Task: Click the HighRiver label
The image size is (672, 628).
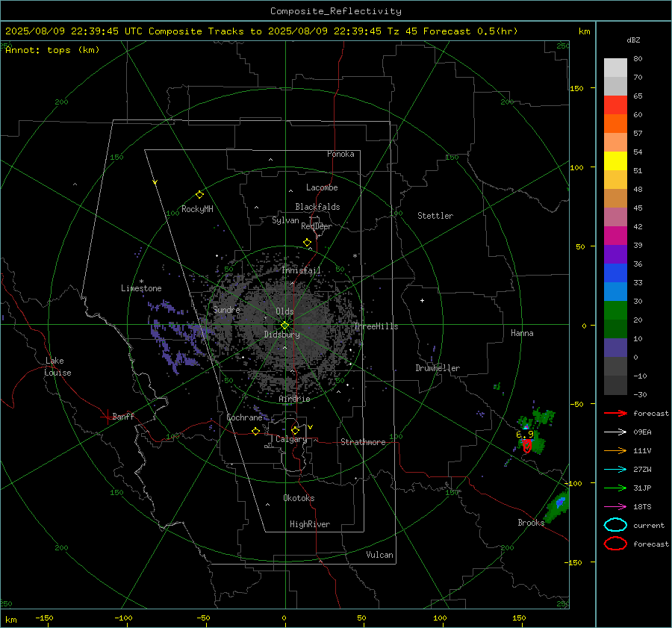Action: pos(310,524)
